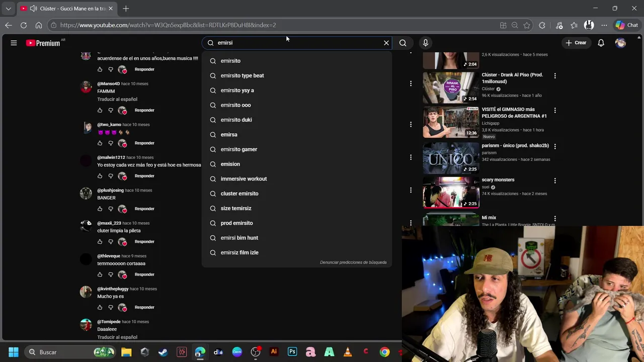Open the tab actions dropdown arrow
The image size is (644, 362).
8,9
